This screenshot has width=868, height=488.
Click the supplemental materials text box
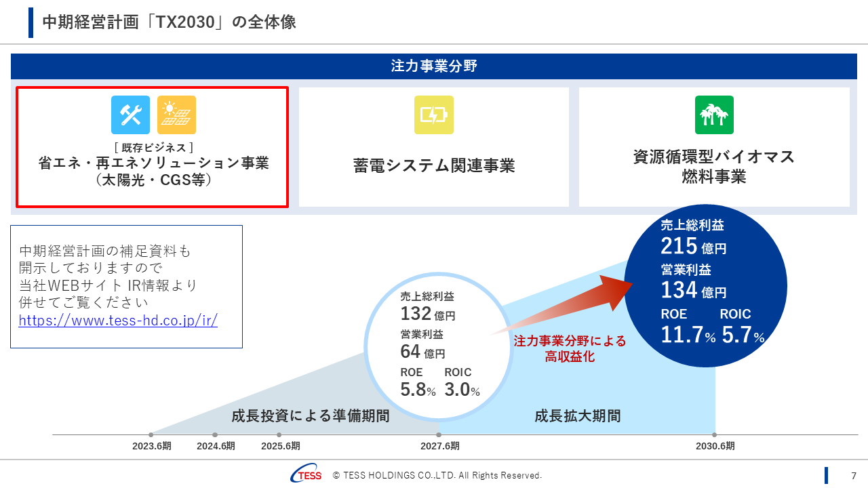(x=126, y=285)
